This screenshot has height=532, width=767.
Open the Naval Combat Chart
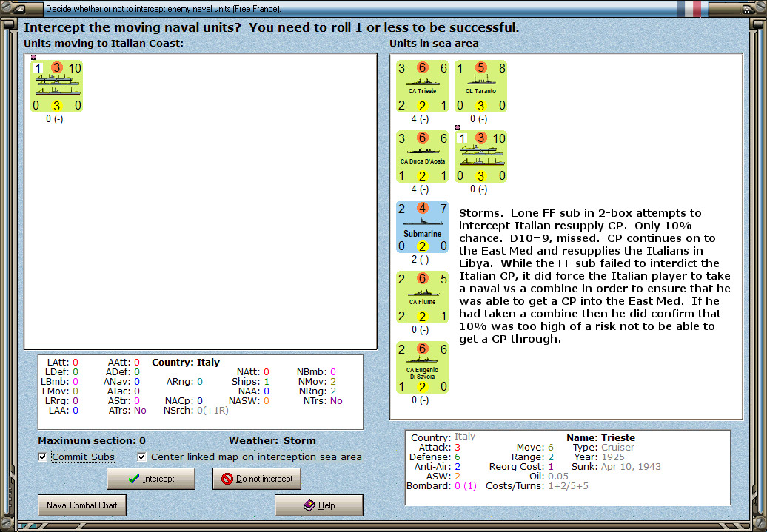[82, 505]
